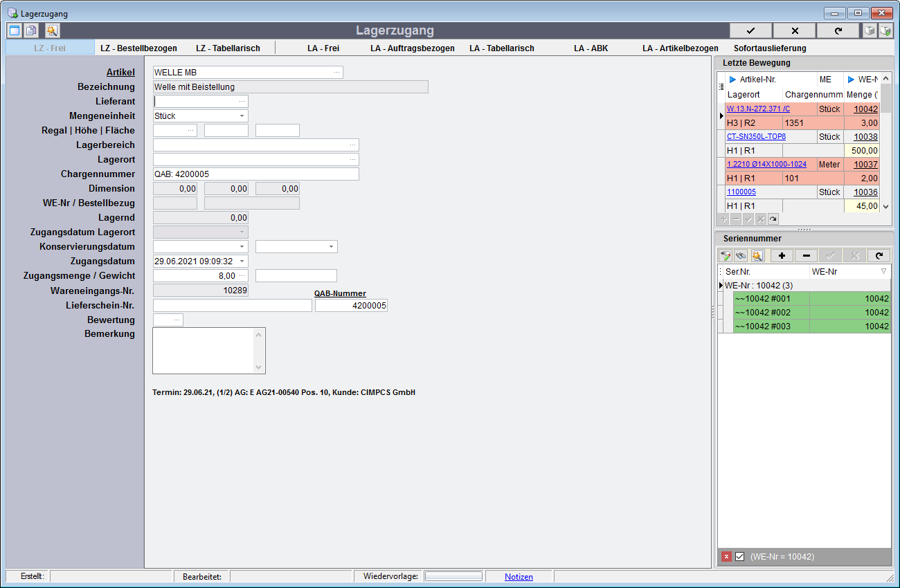
Task: Click the box icon with green arrow
Action: [x=885, y=30]
